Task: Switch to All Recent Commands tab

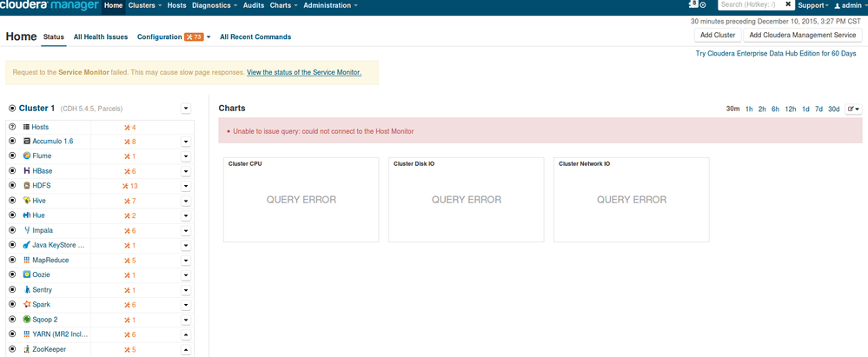Action: click(x=255, y=37)
